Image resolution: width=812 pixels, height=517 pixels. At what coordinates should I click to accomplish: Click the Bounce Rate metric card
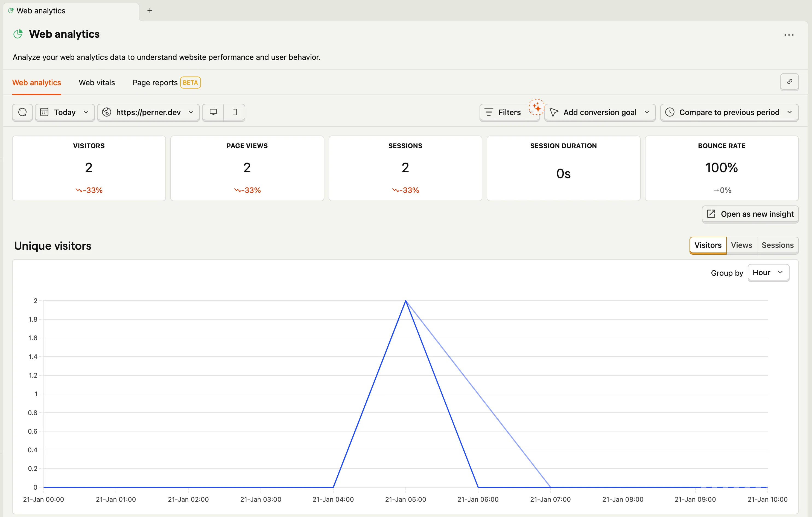(x=722, y=168)
